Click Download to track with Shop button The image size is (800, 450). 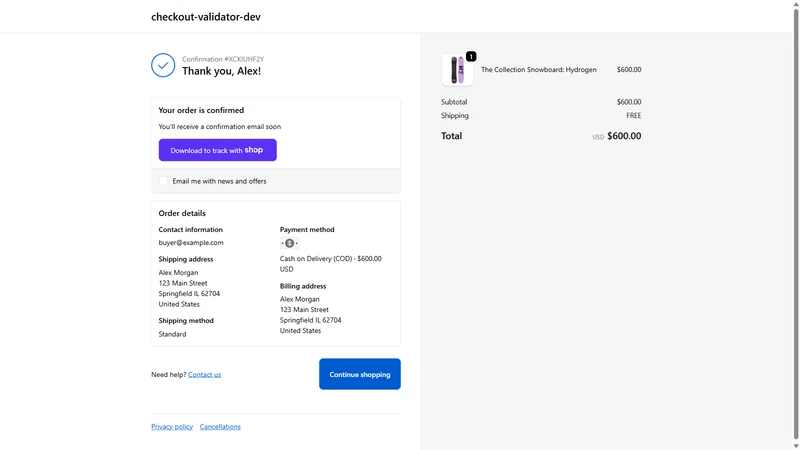pos(217,150)
